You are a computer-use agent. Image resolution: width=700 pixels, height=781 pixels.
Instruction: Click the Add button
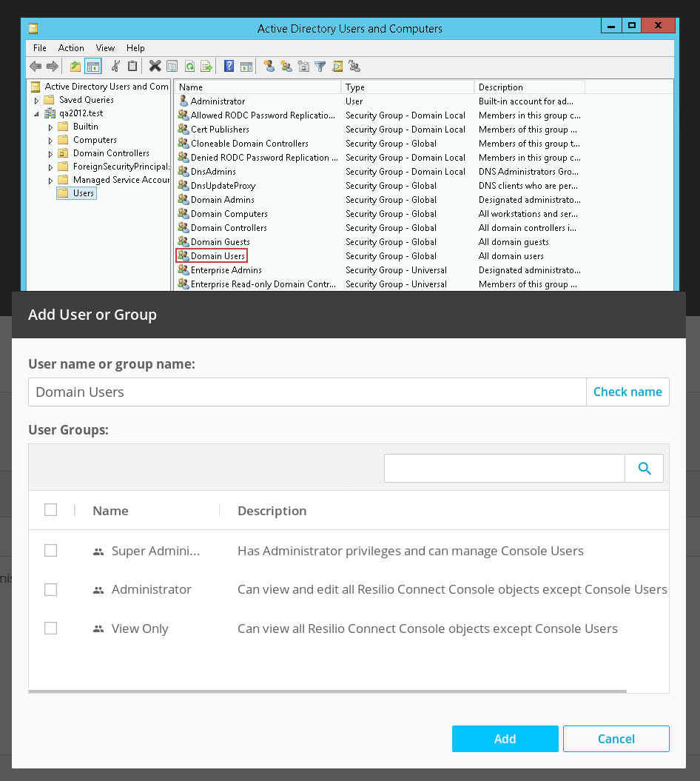pos(505,739)
